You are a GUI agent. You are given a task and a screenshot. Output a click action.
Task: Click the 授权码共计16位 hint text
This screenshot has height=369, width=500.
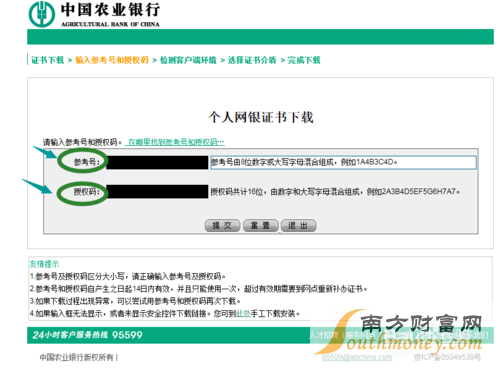point(335,192)
